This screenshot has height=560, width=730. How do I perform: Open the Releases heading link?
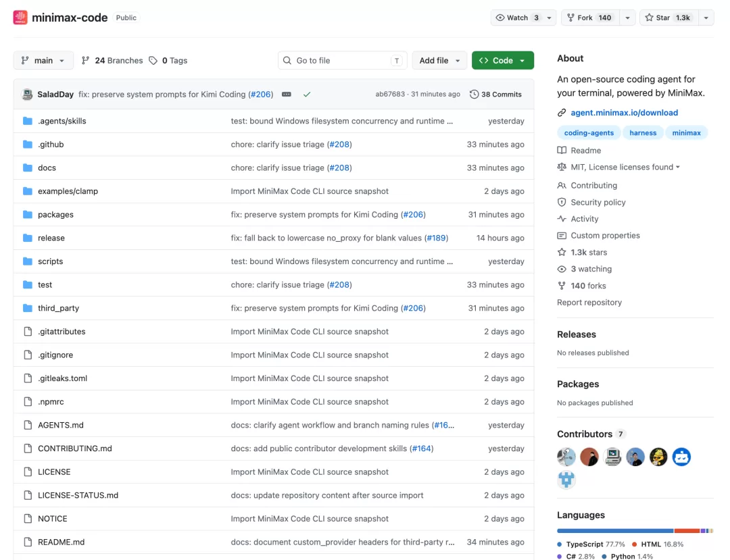point(577,334)
